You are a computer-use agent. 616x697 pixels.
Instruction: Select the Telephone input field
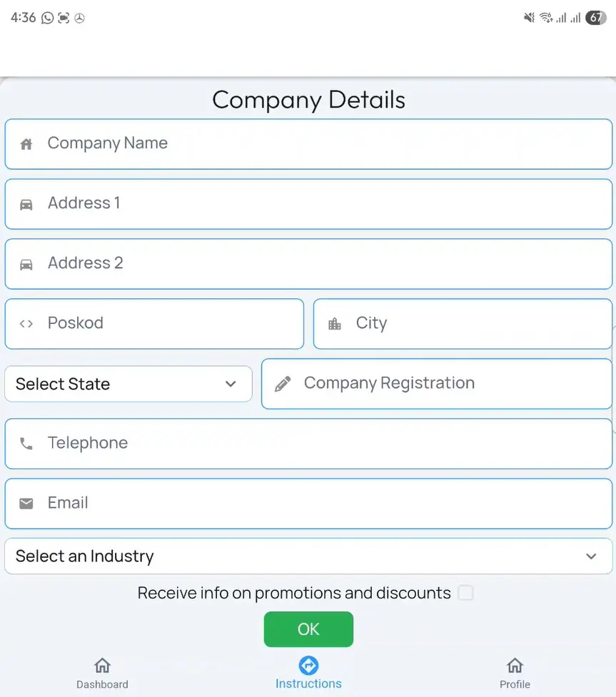pos(321,443)
